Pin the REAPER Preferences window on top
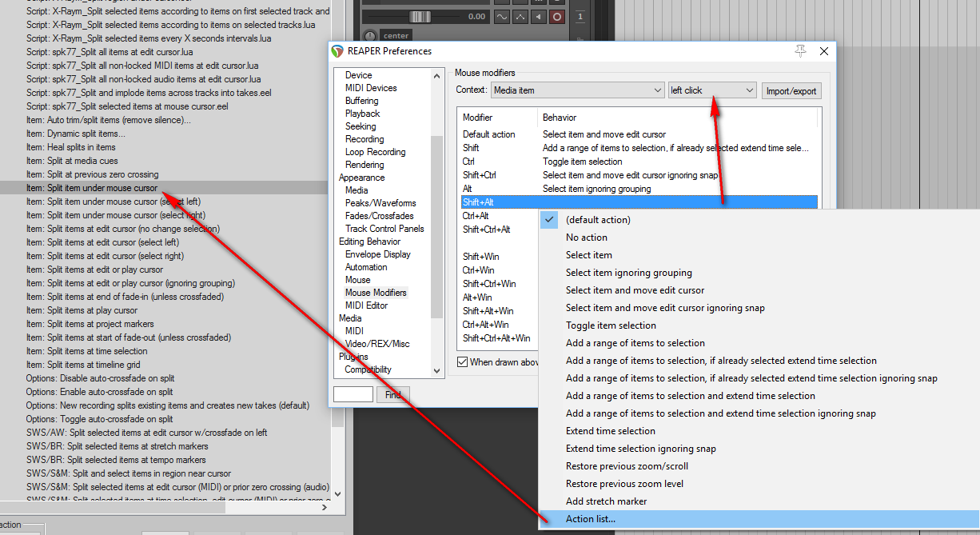The height and width of the screenshot is (535, 980). click(800, 51)
